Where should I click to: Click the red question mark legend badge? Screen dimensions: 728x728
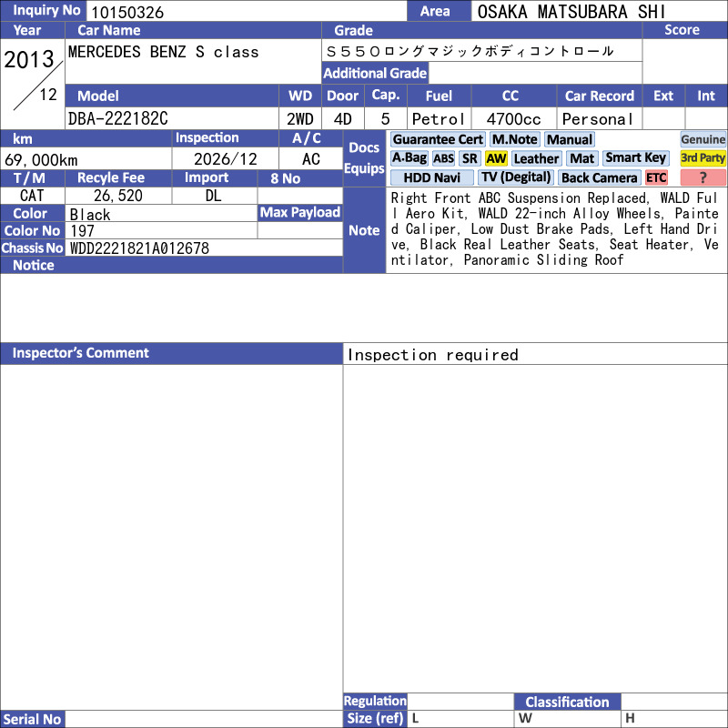[703, 177]
